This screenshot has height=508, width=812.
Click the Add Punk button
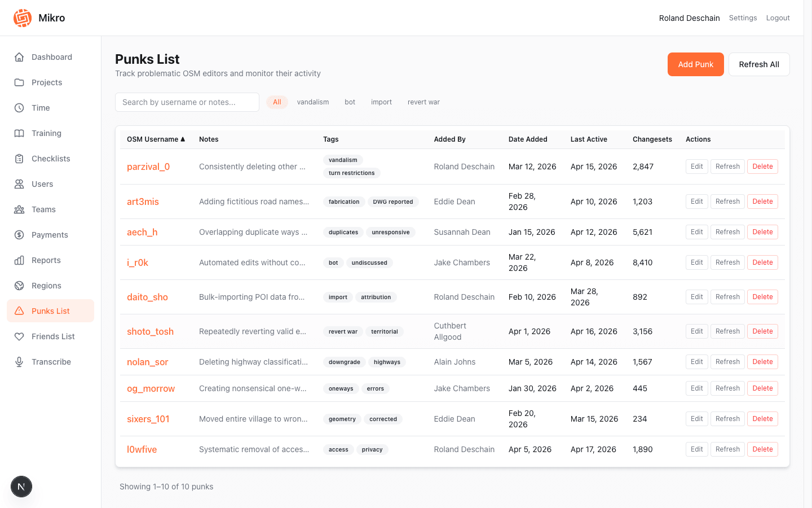tap(695, 64)
